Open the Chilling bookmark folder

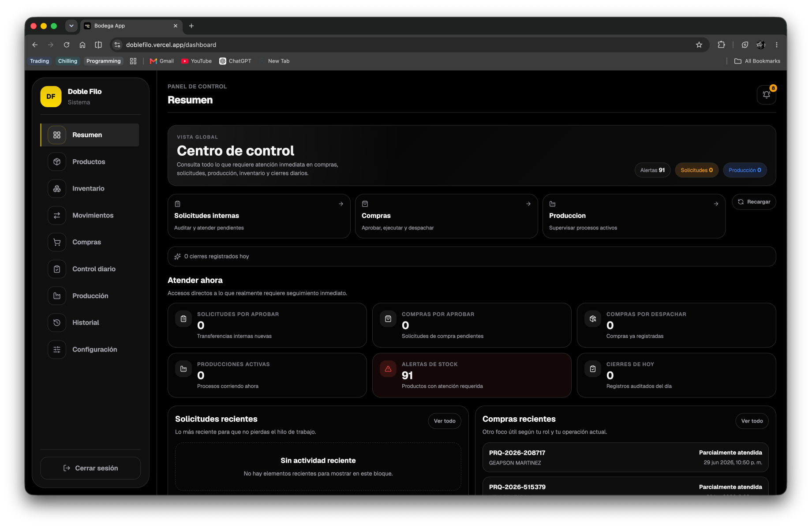click(67, 61)
